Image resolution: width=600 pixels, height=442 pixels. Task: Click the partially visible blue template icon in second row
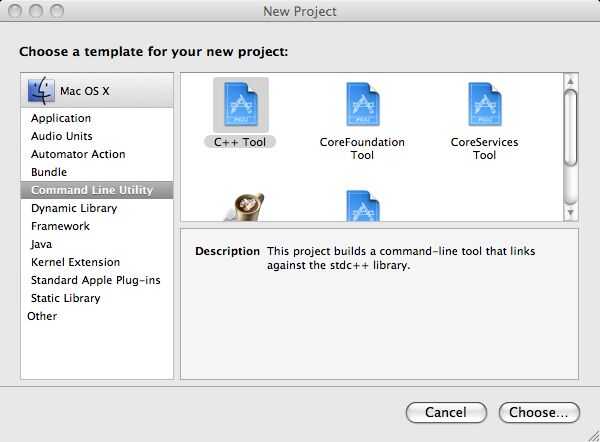click(362, 205)
